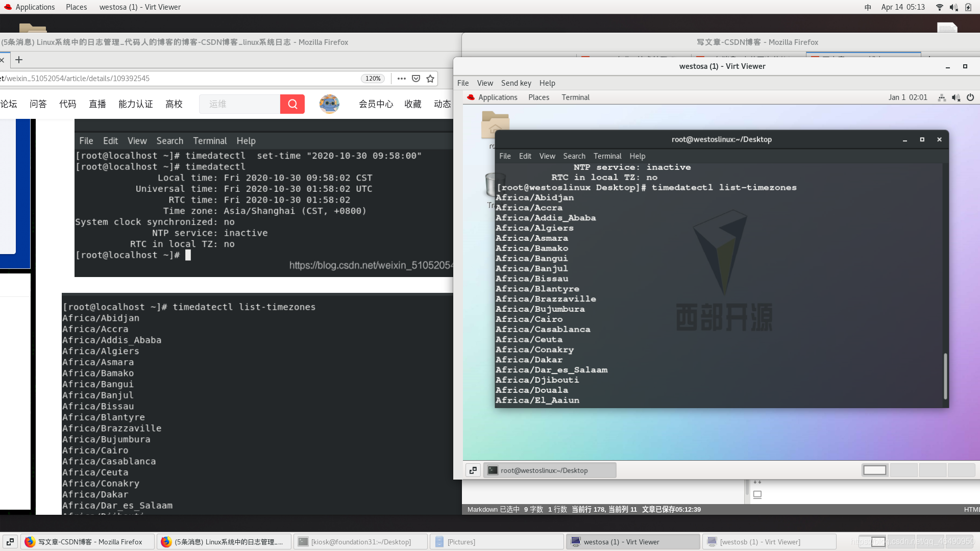980x551 pixels.
Task: Click the guest show-desktop button in bottom panel
Action: pyautogui.click(x=473, y=470)
